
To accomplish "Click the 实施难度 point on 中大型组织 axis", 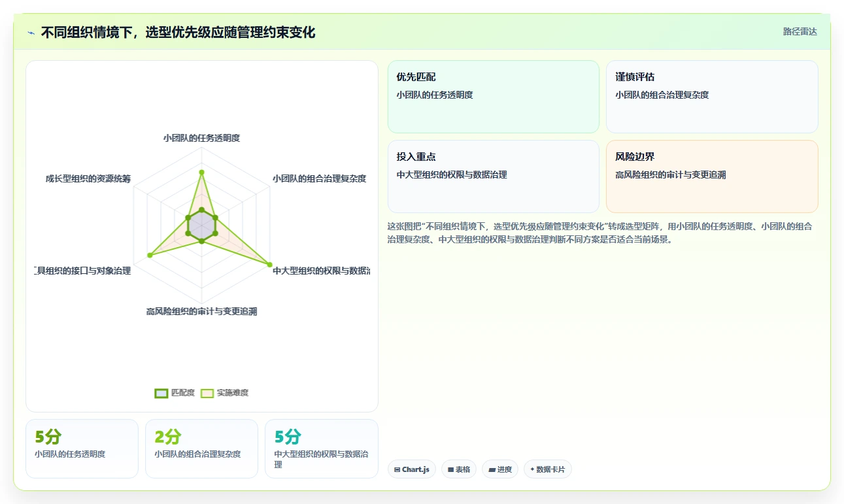I will [269, 264].
